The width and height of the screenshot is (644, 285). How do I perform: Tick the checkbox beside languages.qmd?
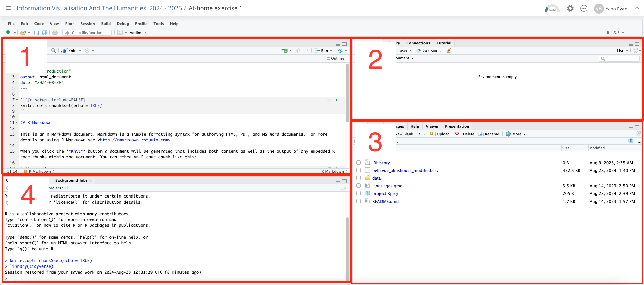tap(358, 186)
